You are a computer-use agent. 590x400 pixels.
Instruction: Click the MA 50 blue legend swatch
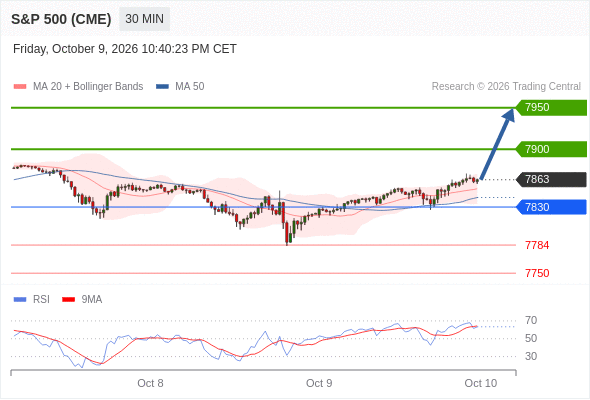[162, 87]
